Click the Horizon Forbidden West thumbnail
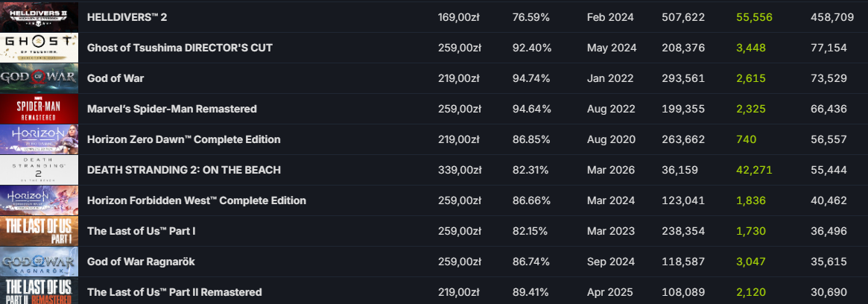 coord(39,200)
